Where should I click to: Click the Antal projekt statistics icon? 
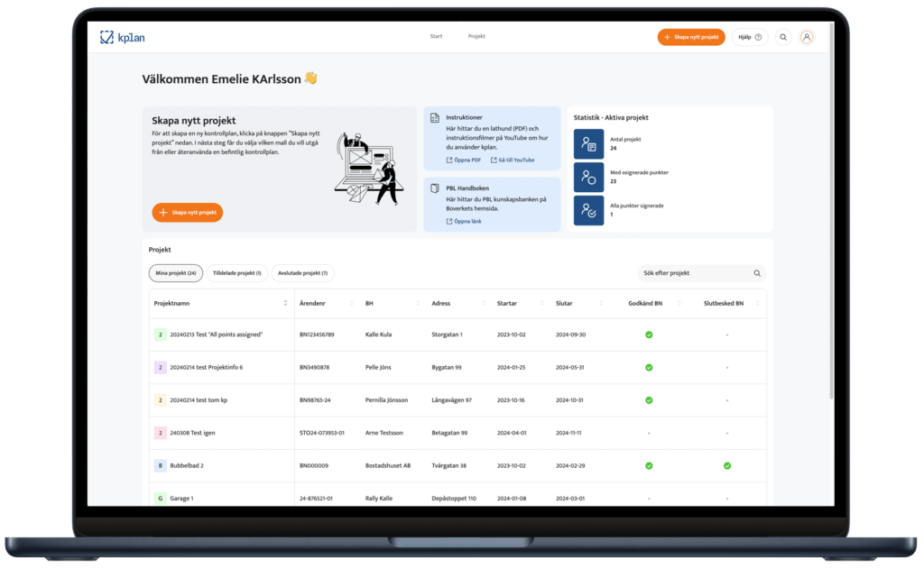point(588,144)
